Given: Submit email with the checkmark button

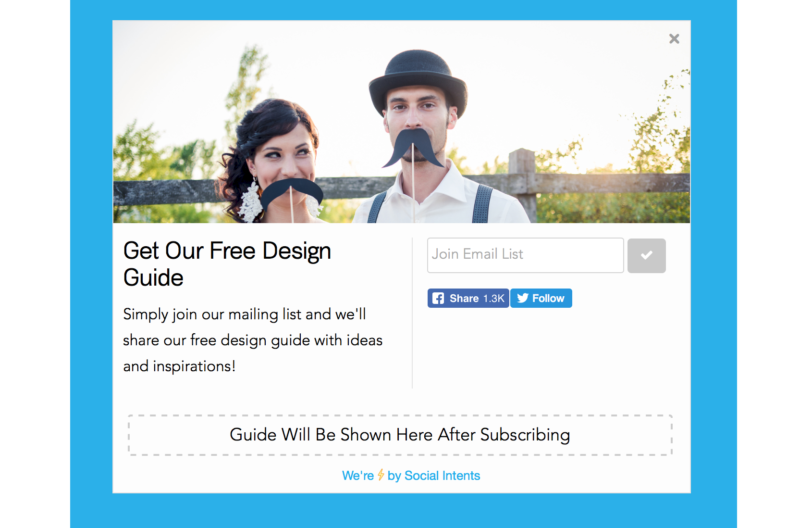Looking at the screenshot, I should click(647, 255).
